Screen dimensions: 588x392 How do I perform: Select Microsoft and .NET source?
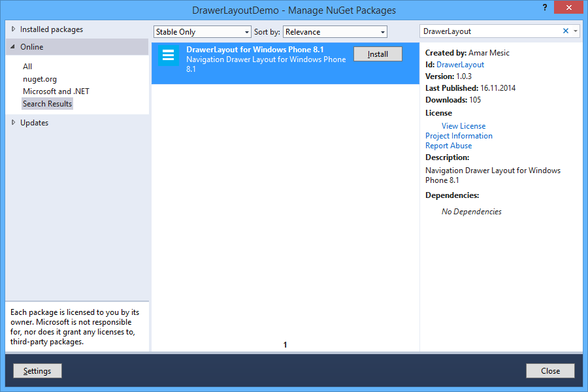tap(56, 91)
